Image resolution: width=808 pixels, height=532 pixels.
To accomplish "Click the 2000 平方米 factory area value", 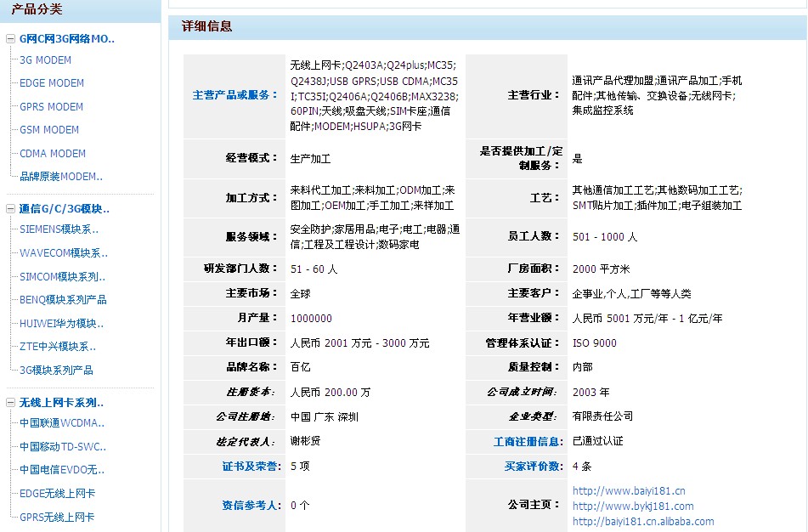I will (601, 269).
